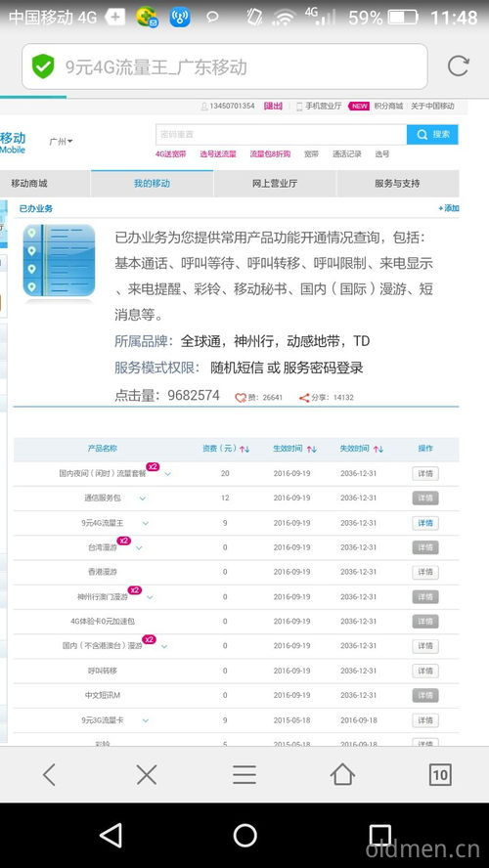Click the 退出 logout link
Viewport: 489px width, 868px height.
coord(273,106)
